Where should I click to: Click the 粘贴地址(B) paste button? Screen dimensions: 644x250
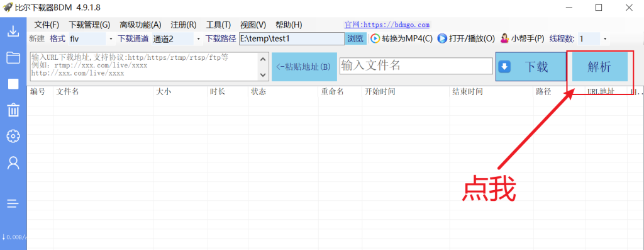tap(304, 67)
